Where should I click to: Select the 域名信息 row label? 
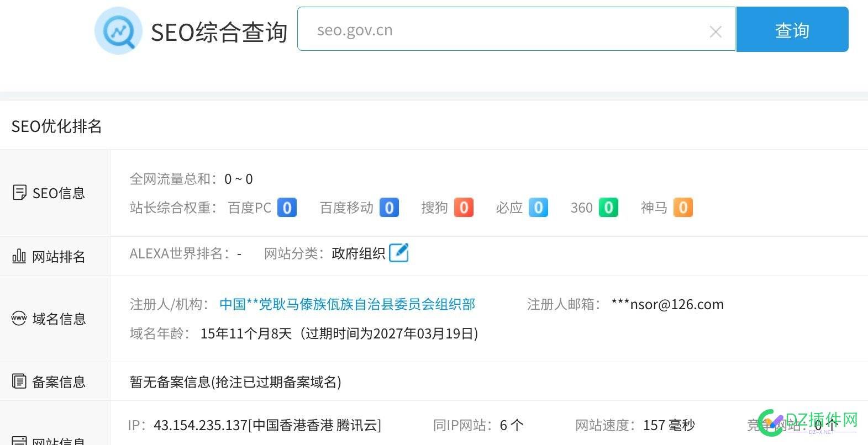[x=59, y=319]
